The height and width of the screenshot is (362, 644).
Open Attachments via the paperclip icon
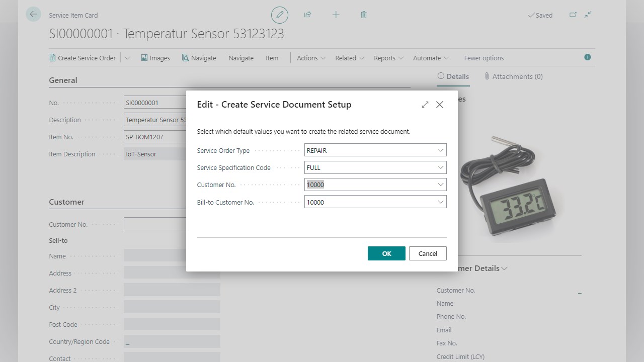point(513,76)
